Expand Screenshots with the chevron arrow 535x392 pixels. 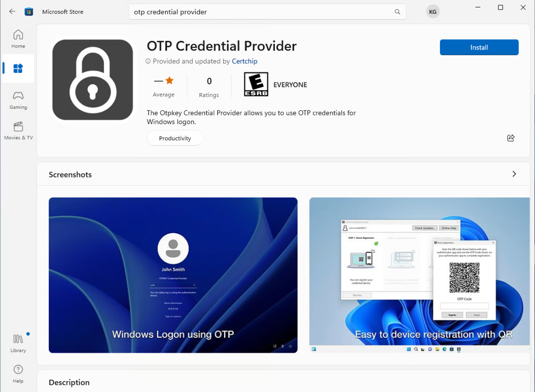(514, 174)
